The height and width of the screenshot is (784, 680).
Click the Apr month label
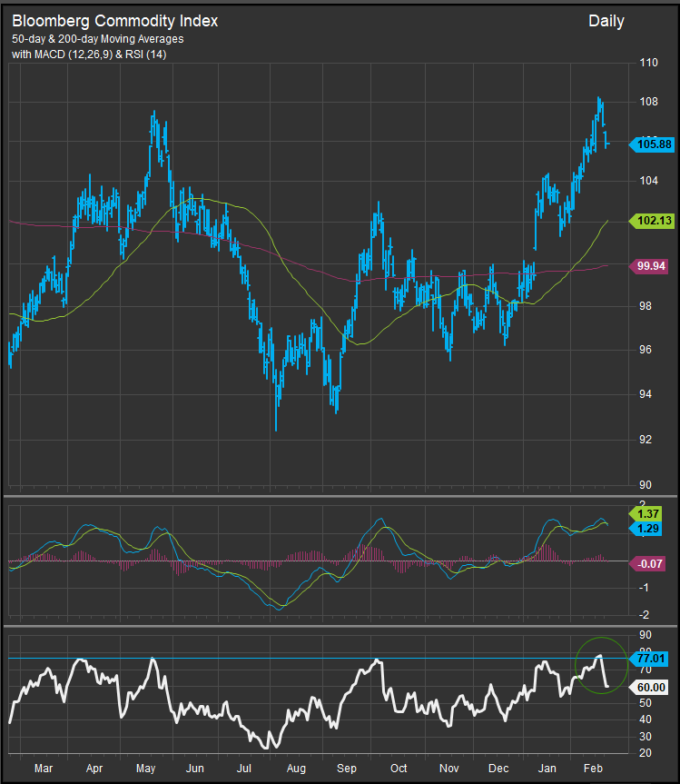point(94,769)
